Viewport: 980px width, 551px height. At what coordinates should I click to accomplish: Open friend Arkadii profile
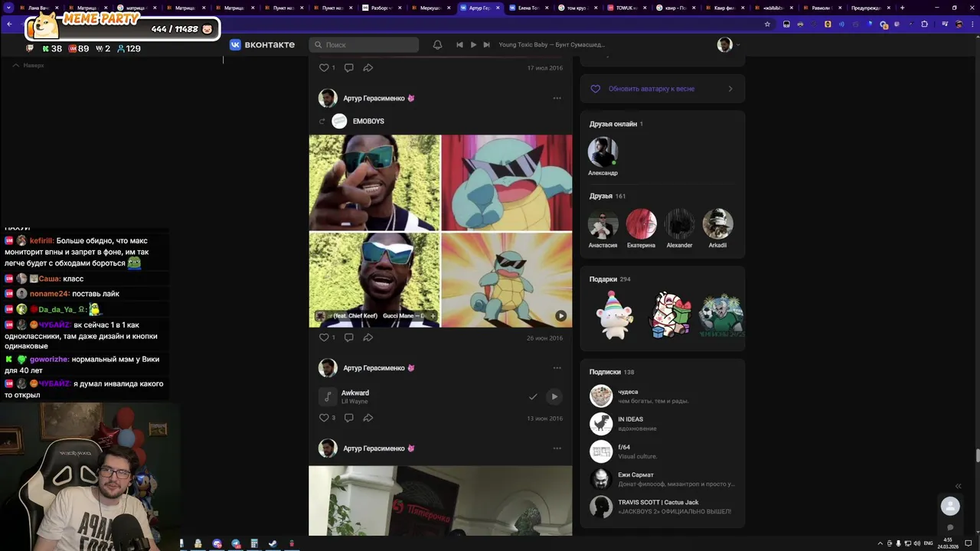[717, 229]
